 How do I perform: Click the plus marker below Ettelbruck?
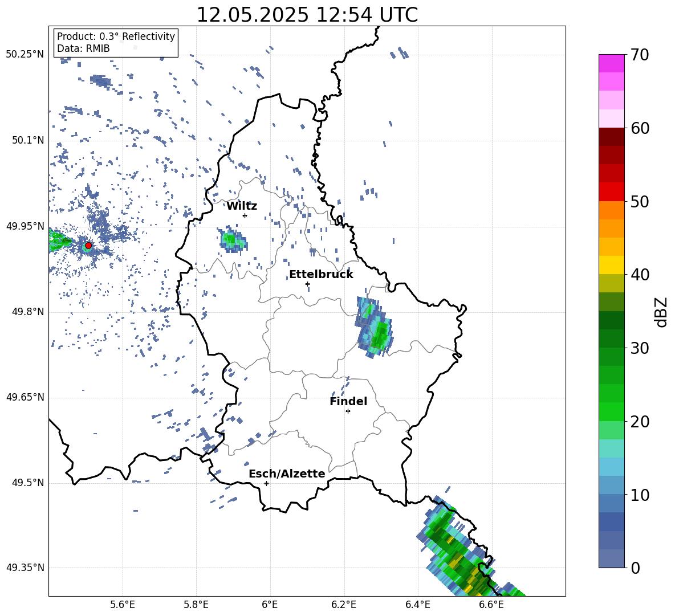(x=307, y=284)
